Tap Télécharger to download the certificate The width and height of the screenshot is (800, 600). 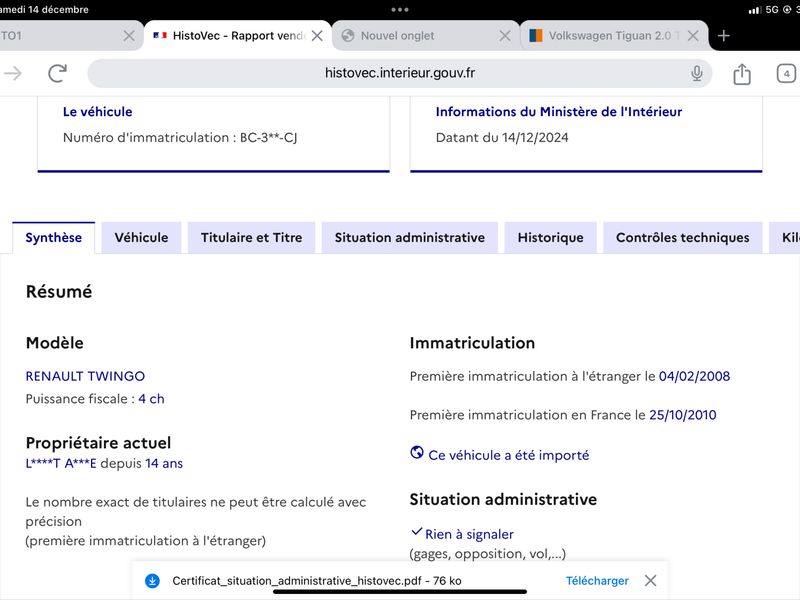pos(597,581)
